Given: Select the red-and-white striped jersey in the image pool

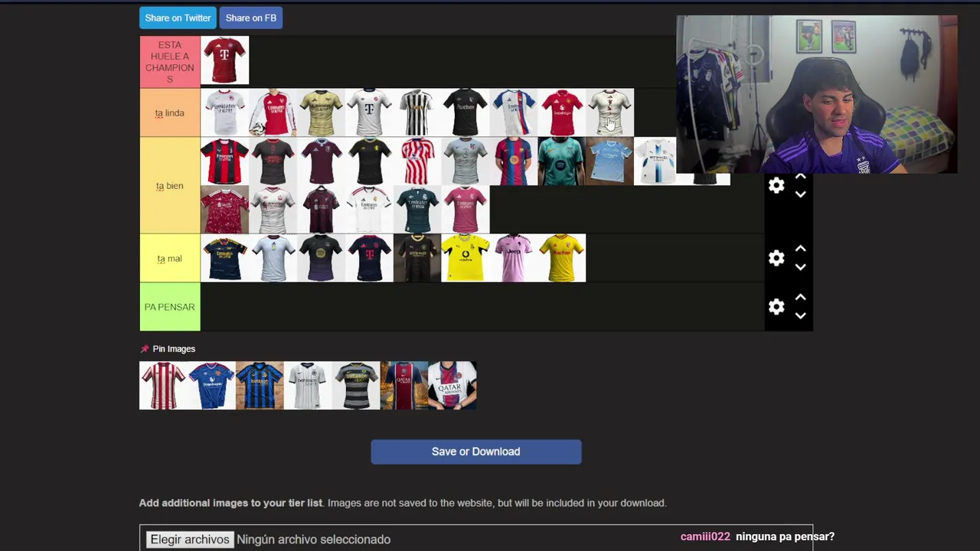Looking at the screenshot, I should click(163, 386).
